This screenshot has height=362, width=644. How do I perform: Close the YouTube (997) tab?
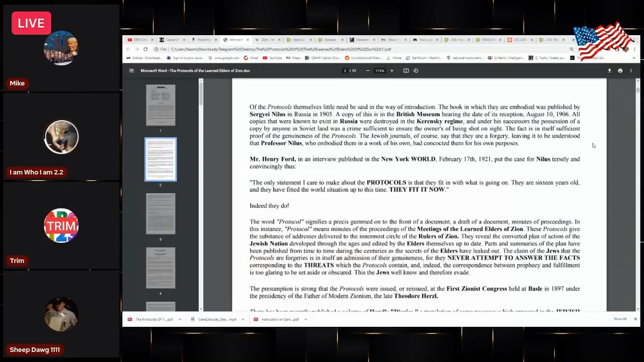[x=152, y=40]
